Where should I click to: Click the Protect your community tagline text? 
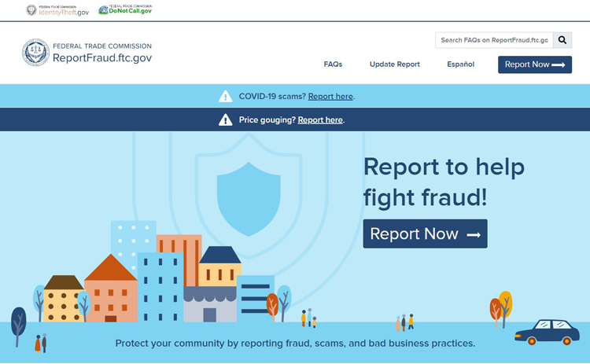click(x=295, y=344)
